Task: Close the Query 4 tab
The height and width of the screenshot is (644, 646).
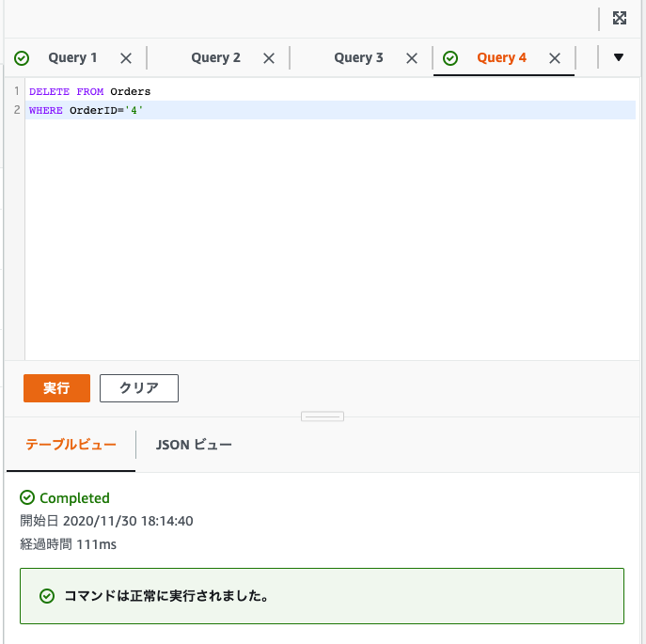Action: tap(555, 58)
